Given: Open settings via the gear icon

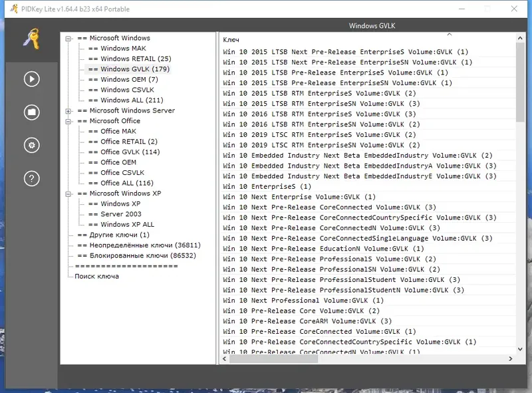Looking at the screenshot, I should tap(31, 145).
